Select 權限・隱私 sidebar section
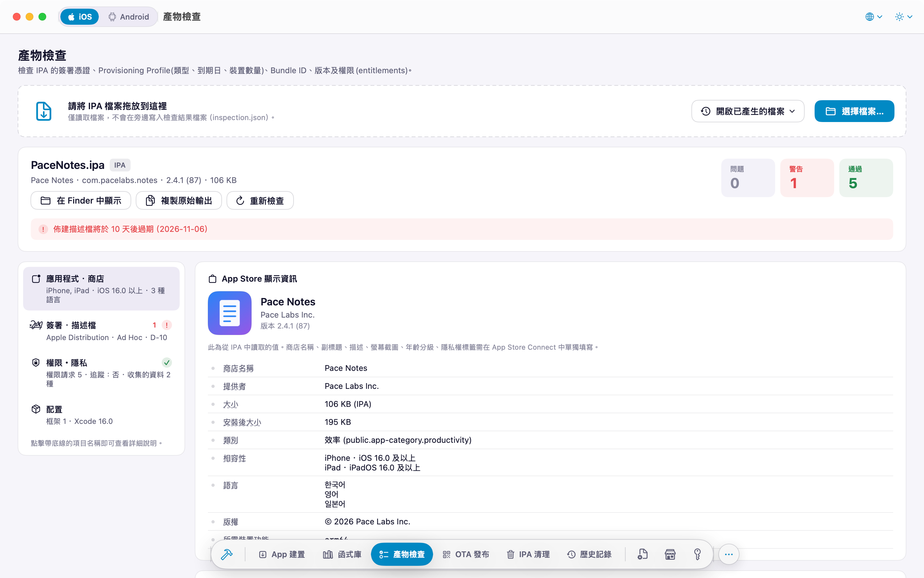This screenshot has width=924, height=578. (x=101, y=373)
